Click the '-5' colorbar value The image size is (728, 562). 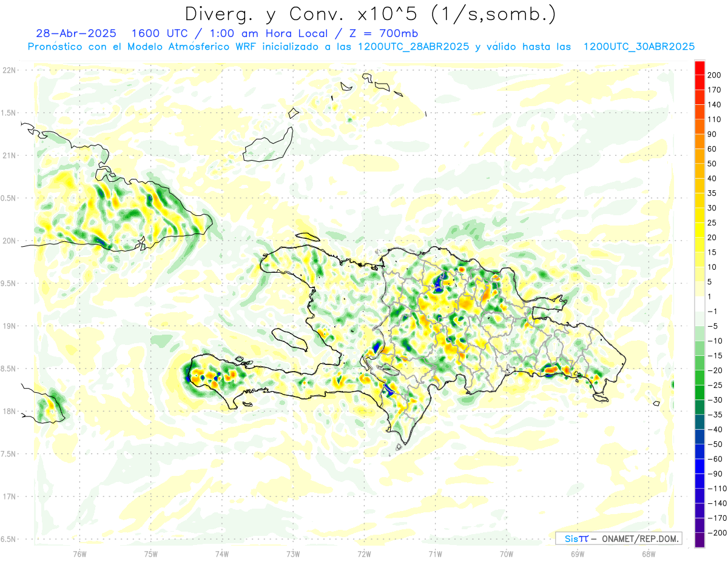coord(713,326)
